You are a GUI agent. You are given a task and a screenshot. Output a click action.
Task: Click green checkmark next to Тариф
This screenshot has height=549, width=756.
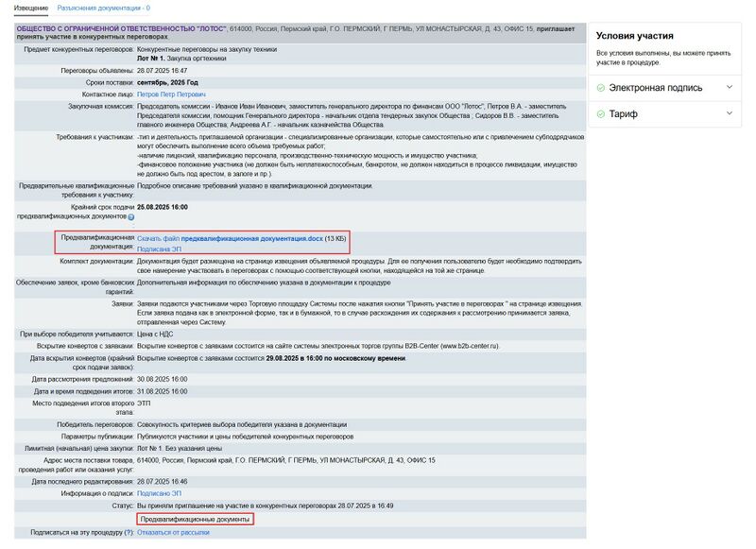click(600, 114)
